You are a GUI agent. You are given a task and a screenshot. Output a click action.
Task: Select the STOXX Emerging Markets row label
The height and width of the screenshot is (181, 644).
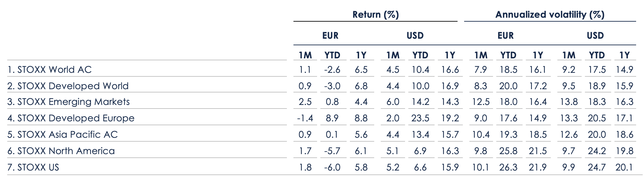point(69,102)
